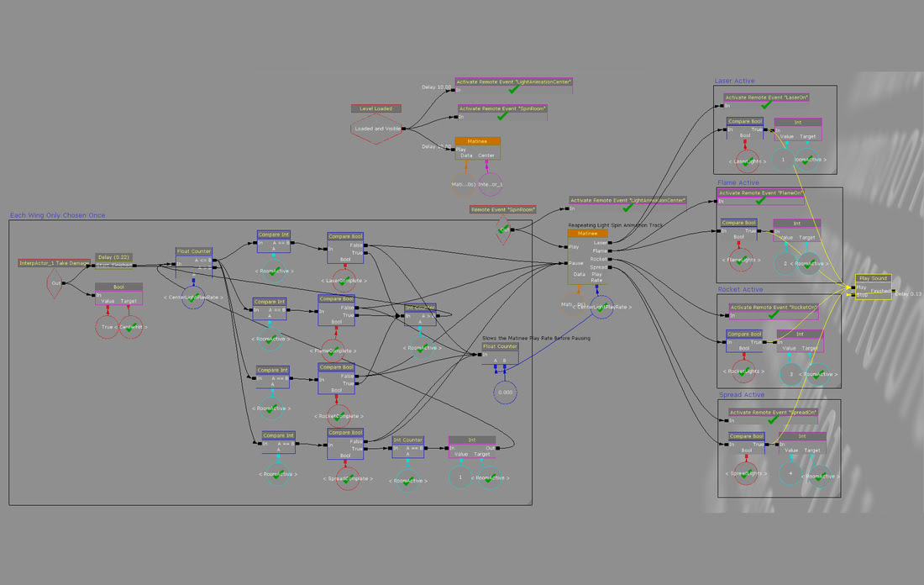Click the FlameComplete variable circle
The height and width of the screenshot is (585, 924).
333,350
